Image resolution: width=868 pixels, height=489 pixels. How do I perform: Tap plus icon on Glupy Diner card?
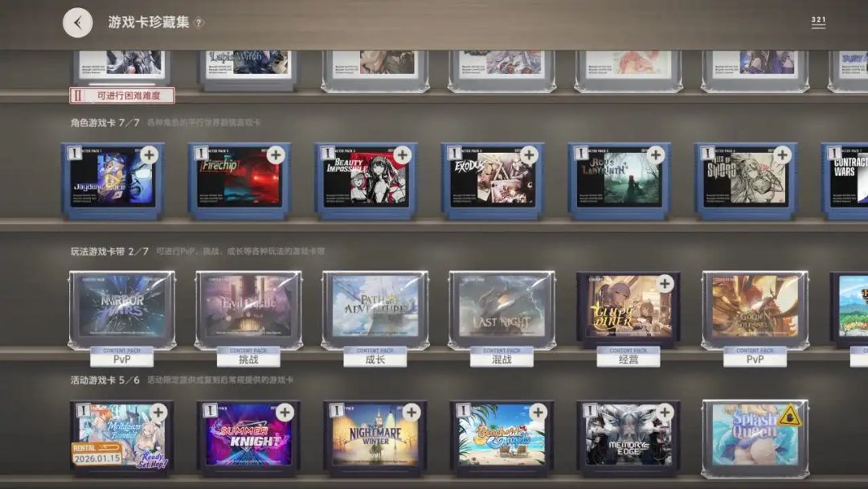pyautogui.click(x=665, y=284)
